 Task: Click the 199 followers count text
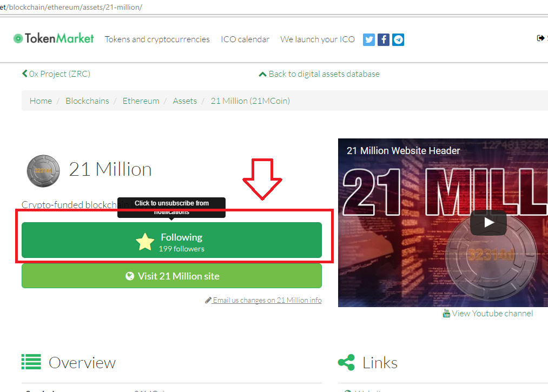click(182, 249)
